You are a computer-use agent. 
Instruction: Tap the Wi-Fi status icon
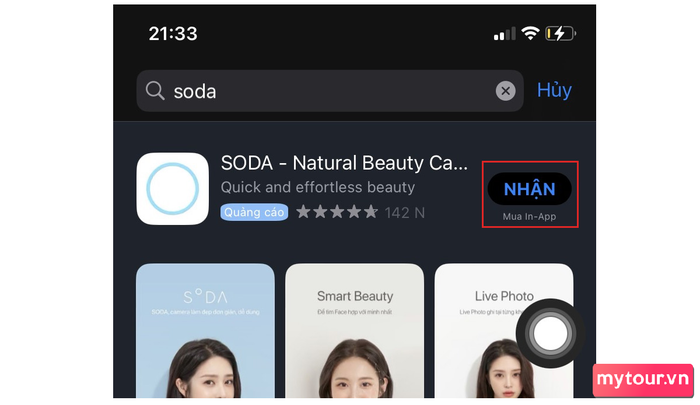click(x=530, y=33)
